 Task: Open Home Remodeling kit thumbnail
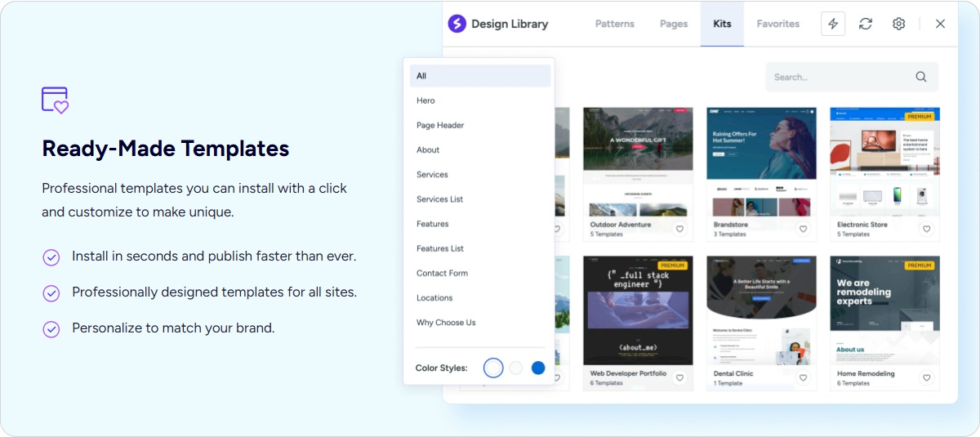[x=884, y=310]
